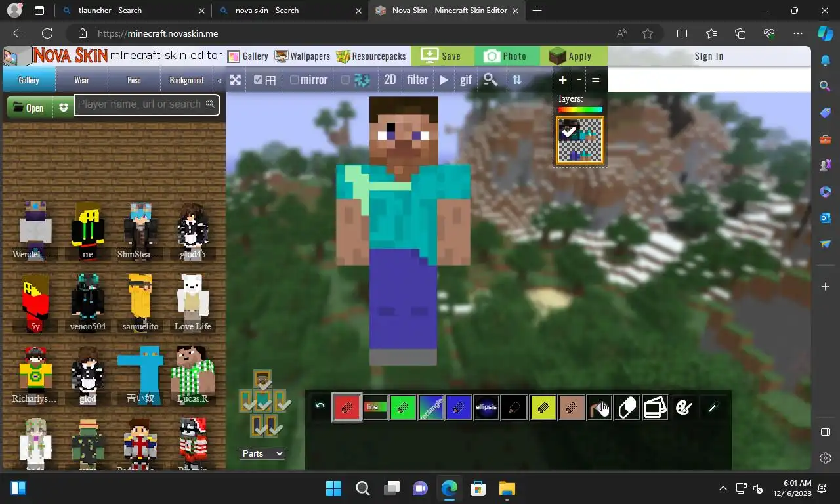840x504 pixels.
Task: Open the Gallery tab
Action: (x=29, y=80)
